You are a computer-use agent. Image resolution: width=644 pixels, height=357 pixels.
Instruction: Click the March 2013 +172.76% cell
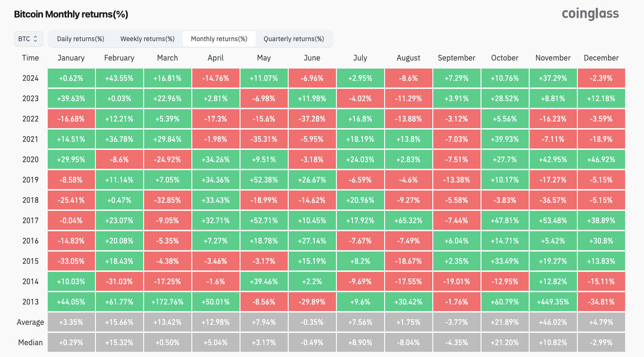[x=167, y=302]
